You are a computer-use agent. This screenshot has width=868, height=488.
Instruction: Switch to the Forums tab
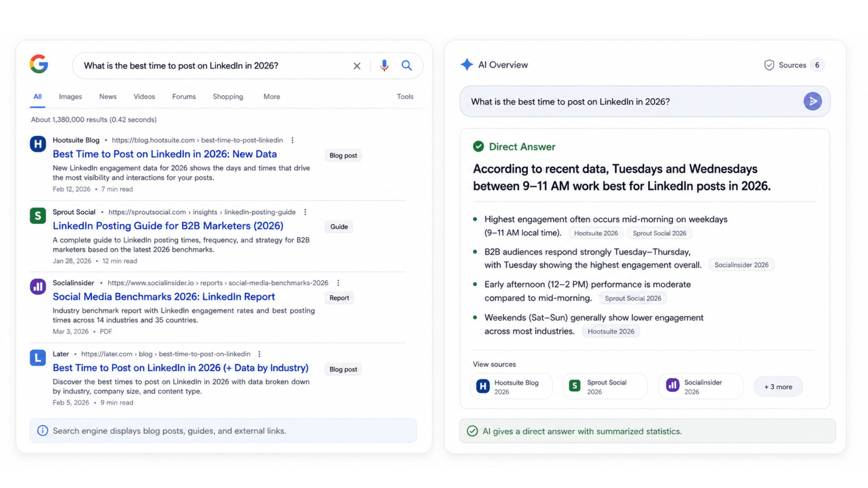pos(184,97)
